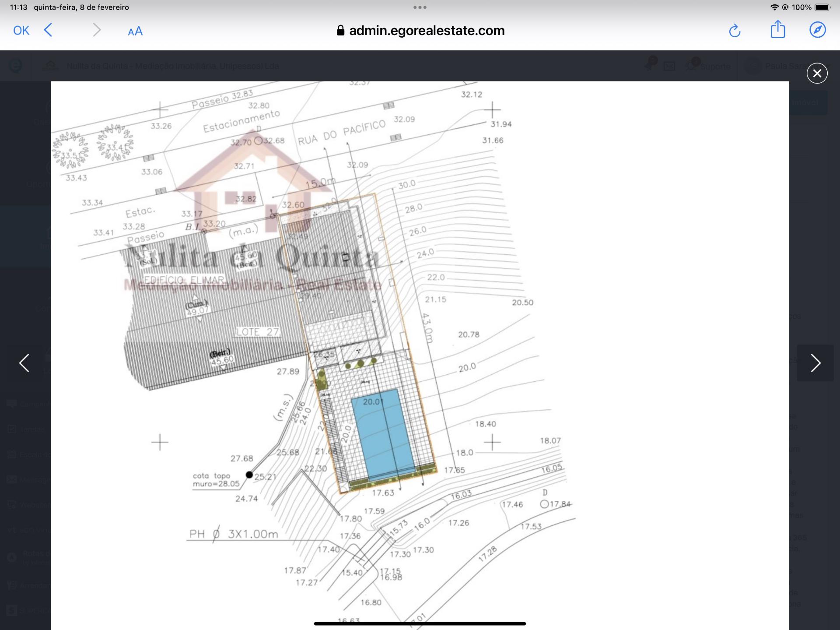Viewport: 840px width, 630px height.
Task: Open the three-dot multitasking menu
Action: [x=420, y=7]
